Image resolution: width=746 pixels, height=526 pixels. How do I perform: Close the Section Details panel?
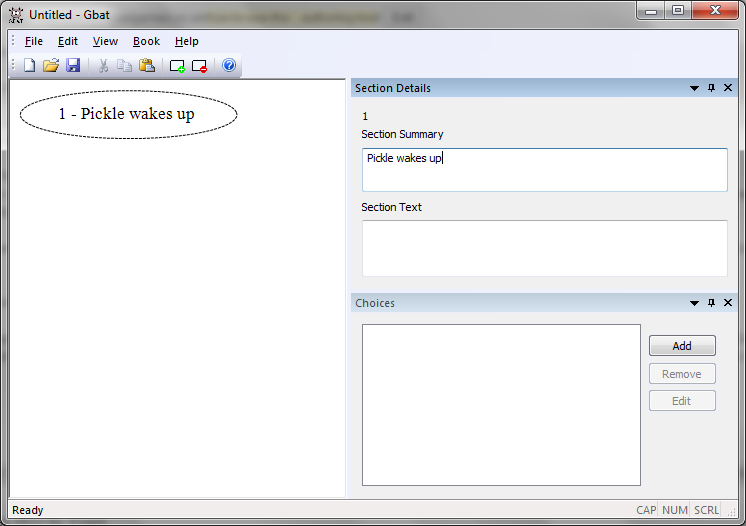728,88
